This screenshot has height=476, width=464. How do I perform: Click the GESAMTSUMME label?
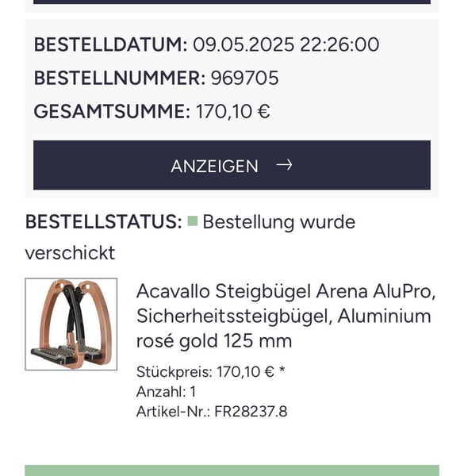click(112, 111)
